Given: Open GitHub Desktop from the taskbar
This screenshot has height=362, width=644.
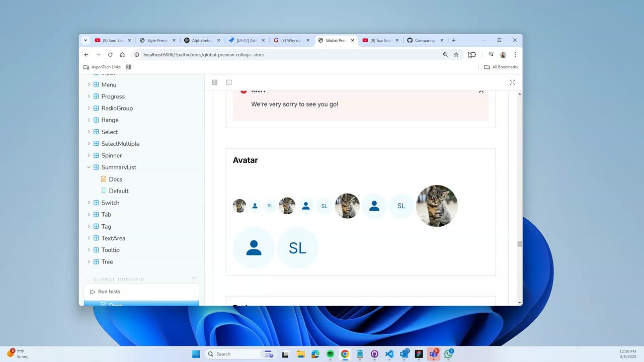Looking at the screenshot, I should [x=374, y=354].
